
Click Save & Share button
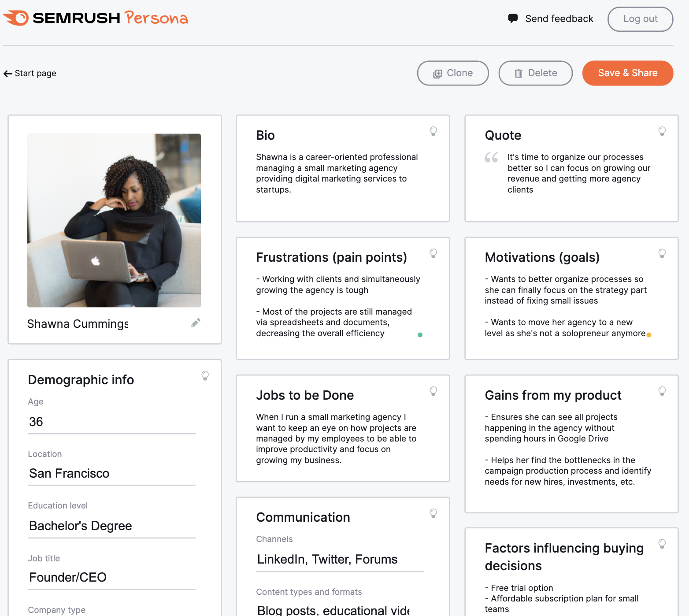[x=628, y=73]
